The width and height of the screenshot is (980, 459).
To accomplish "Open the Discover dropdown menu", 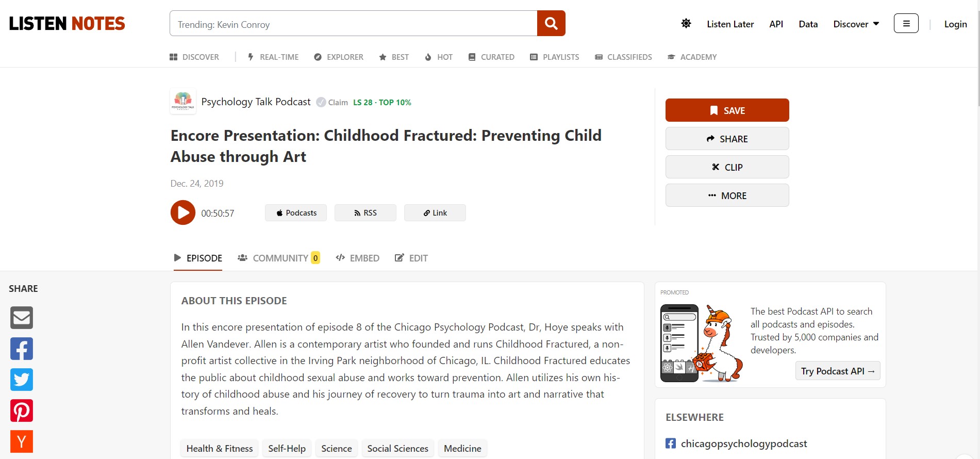I will coord(856,24).
